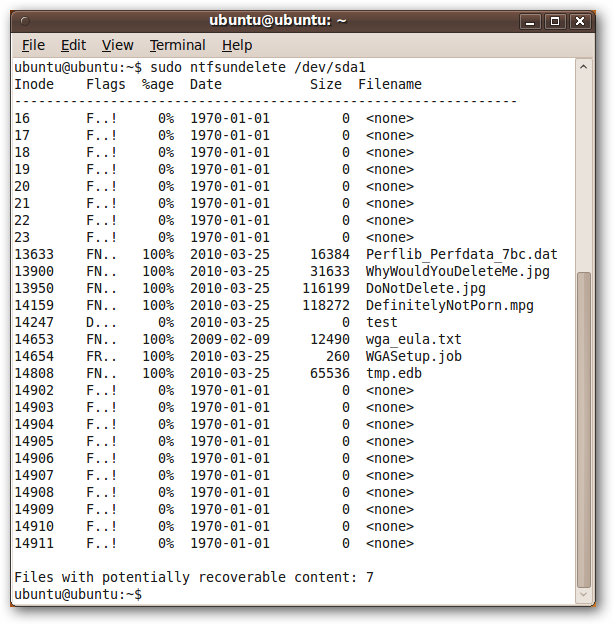Viewport: 614px width, 625px height.
Task: Click the window menu icon in title bar
Action: point(25,21)
